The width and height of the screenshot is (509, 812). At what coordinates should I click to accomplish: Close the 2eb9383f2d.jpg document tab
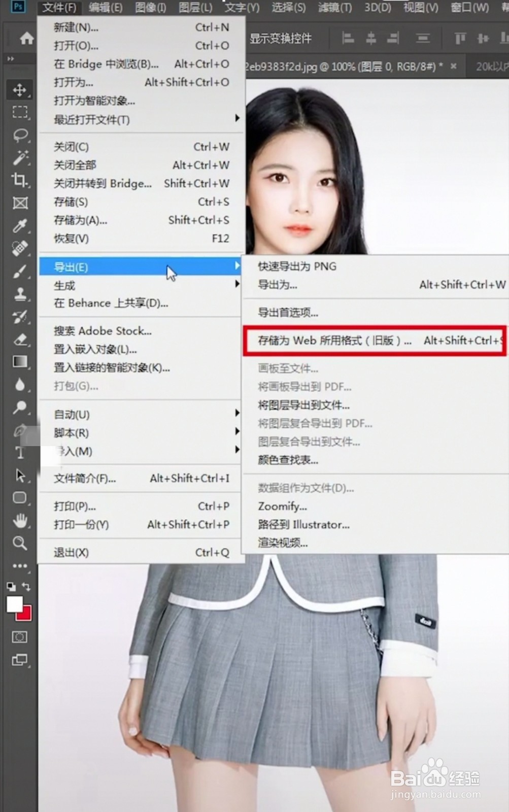pos(453,66)
